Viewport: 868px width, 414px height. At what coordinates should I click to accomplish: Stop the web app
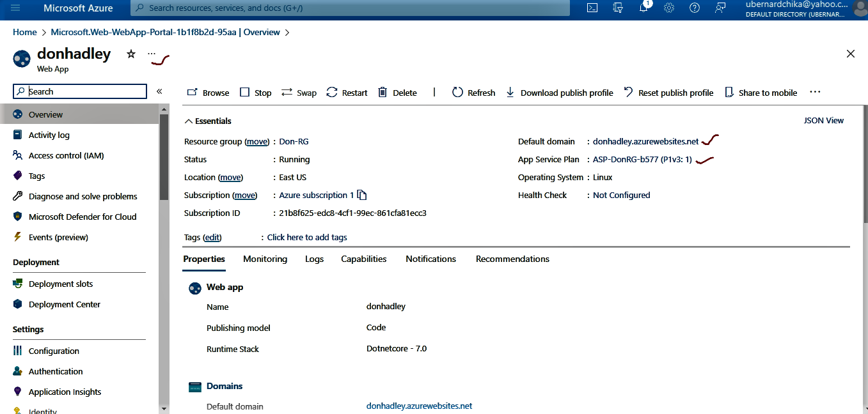click(x=255, y=93)
